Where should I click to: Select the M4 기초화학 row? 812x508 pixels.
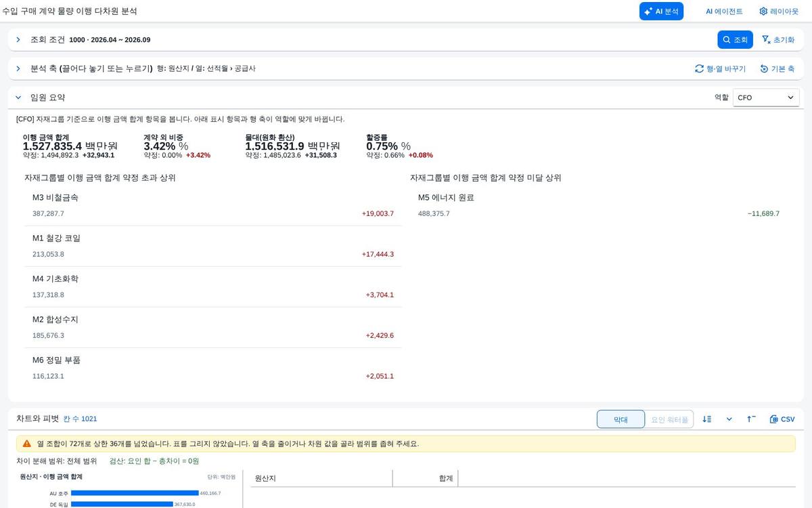[x=212, y=287]
